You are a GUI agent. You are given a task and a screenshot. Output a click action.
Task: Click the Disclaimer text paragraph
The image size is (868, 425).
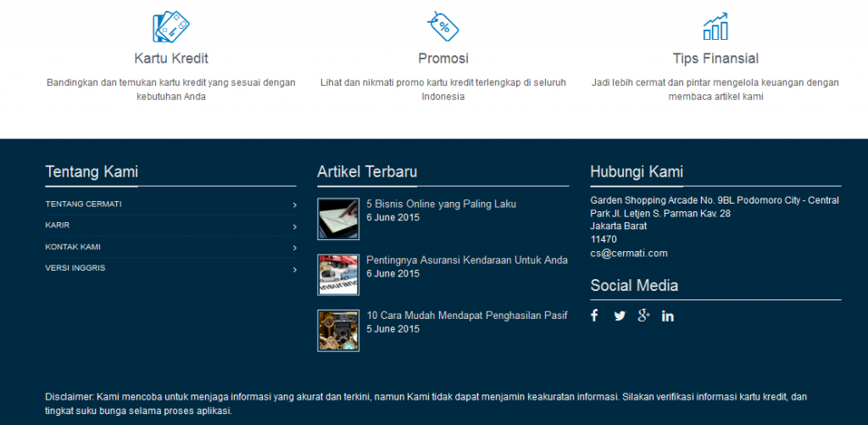pyautogui.click(x=426, y=404)
